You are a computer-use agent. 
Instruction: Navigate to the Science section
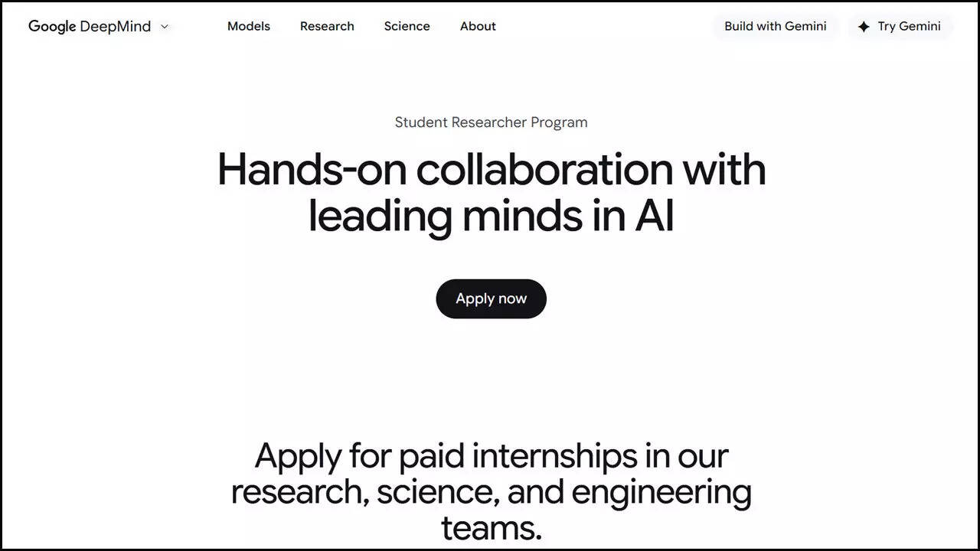tap(407, 26)
